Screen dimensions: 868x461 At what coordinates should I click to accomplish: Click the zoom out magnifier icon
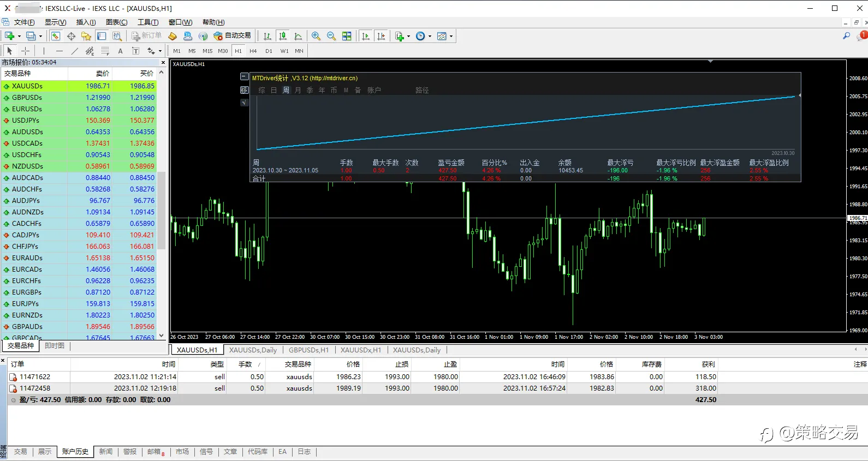(x=331, y=36)
